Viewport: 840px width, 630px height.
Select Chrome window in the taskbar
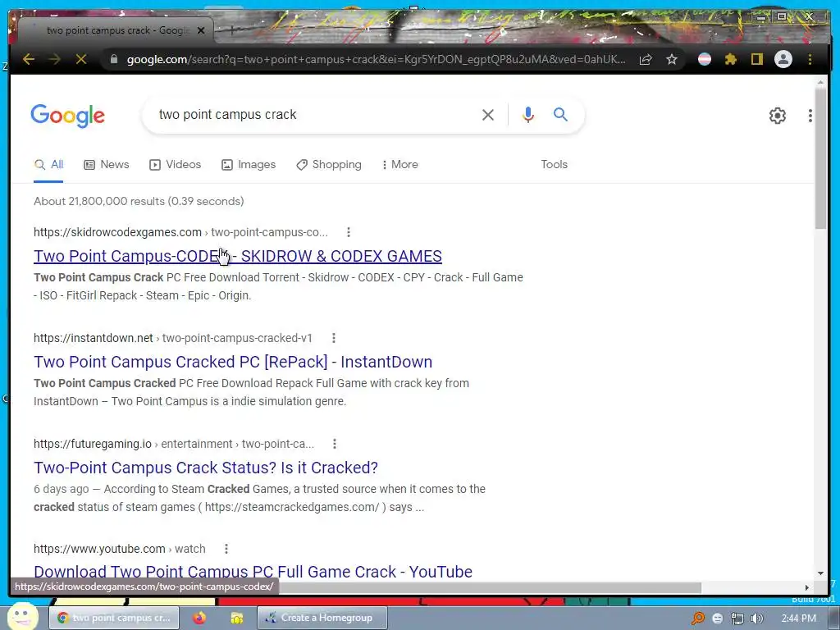(x=114, y=618)
